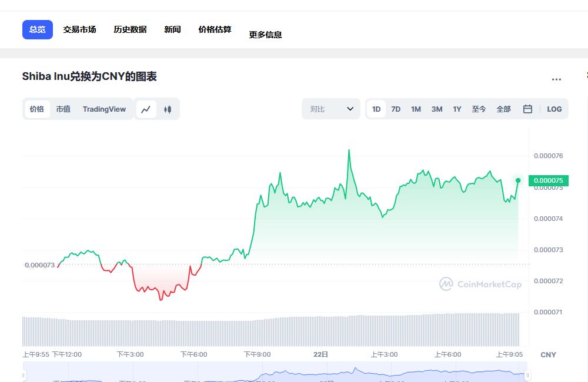
Task: Select the 7D time range button
Action: coord(396,109)
